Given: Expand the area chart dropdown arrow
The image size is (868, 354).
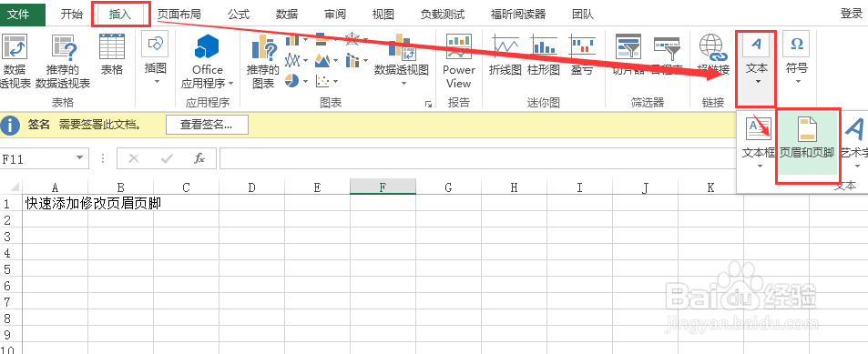Looking at the screenshot, I should tap(335, 60).
